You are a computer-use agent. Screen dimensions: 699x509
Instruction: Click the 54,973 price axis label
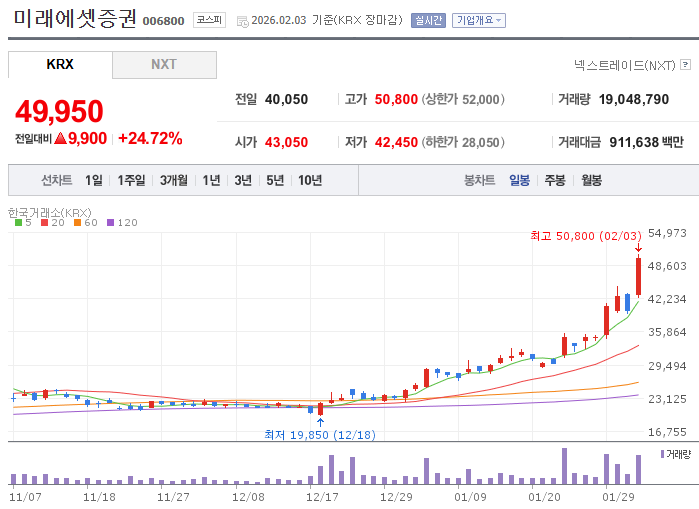pos(667,233)
